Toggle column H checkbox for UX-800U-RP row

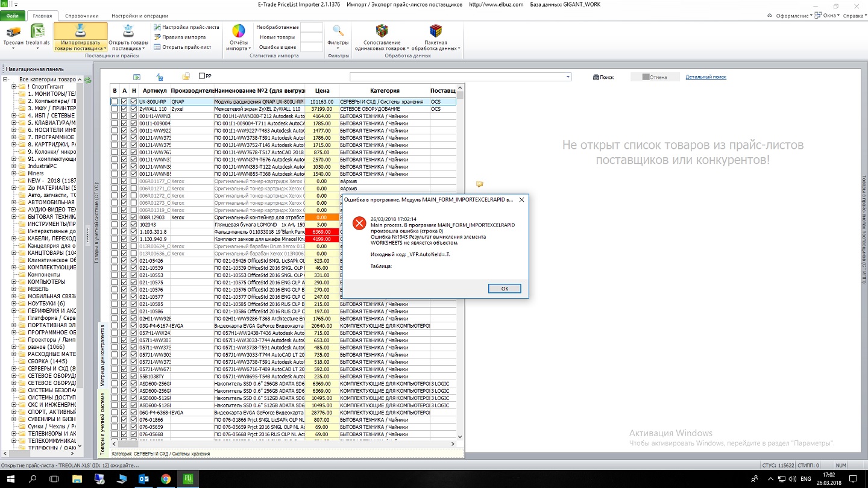click(x=134, y=102)
